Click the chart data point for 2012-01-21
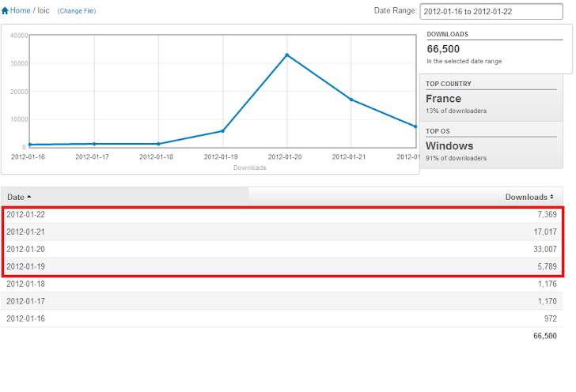576x392 pixels. click(x=351, y=100)
